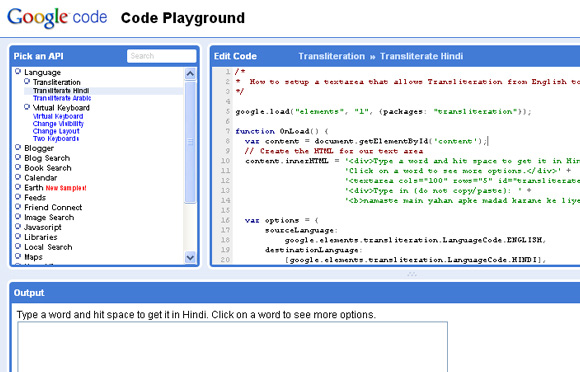This screenshot has width=580, height=372.
Task: Expand the Local Search node
Action: 18,246
